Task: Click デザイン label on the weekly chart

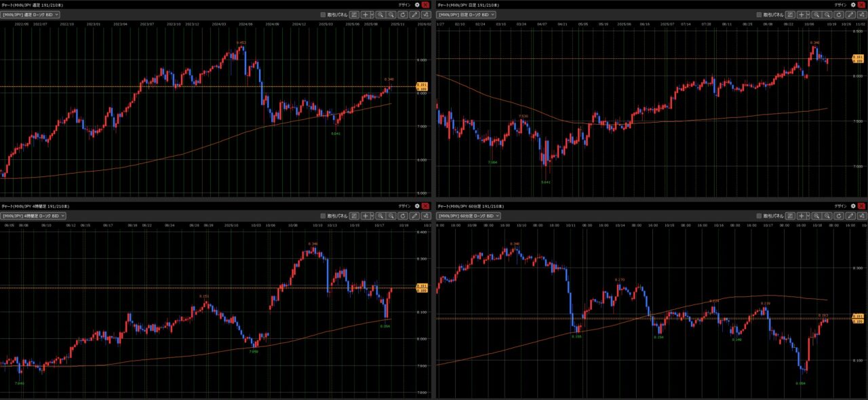Action: (x=404, y=4)
